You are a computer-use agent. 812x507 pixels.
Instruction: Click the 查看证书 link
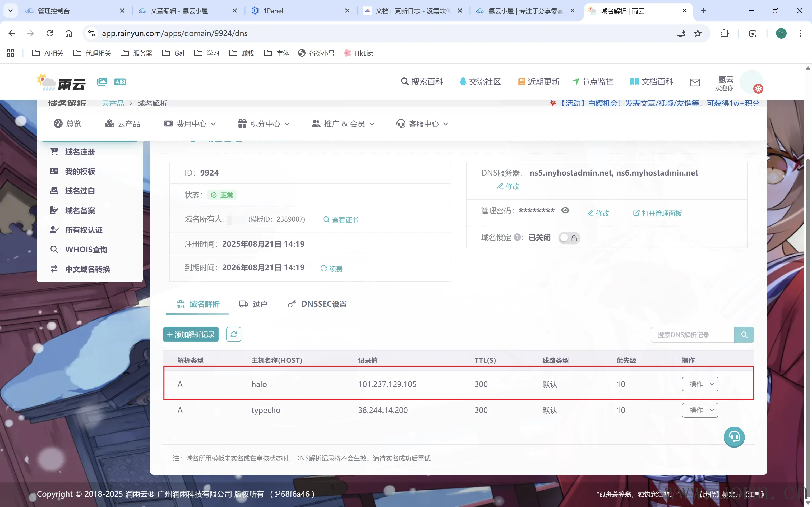click(x=341, y=220)
